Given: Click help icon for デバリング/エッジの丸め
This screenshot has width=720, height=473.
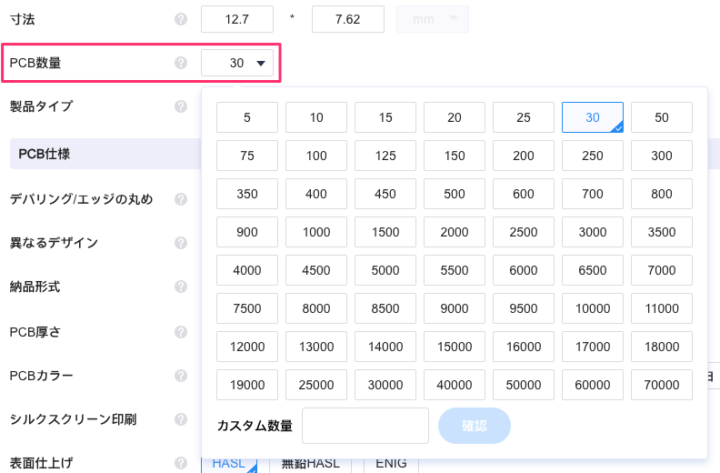Looking at the screenshot, I should (181, 199).
